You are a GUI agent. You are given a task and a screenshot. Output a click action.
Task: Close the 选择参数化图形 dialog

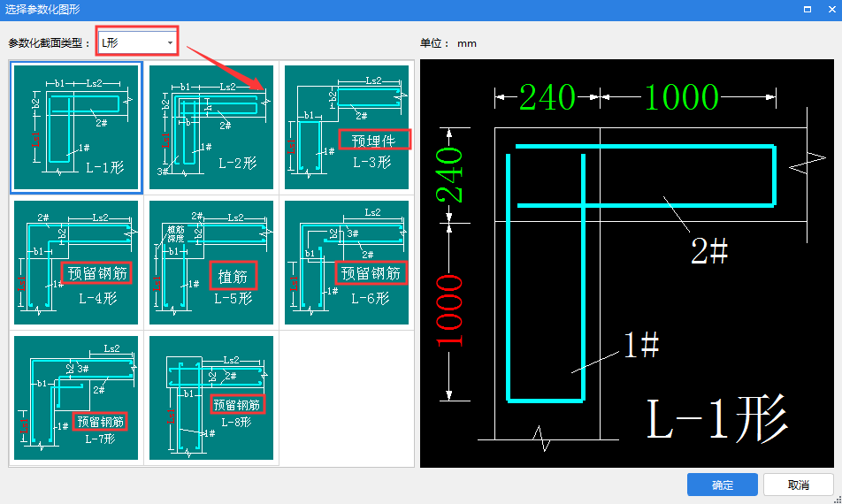coord(830,9)
